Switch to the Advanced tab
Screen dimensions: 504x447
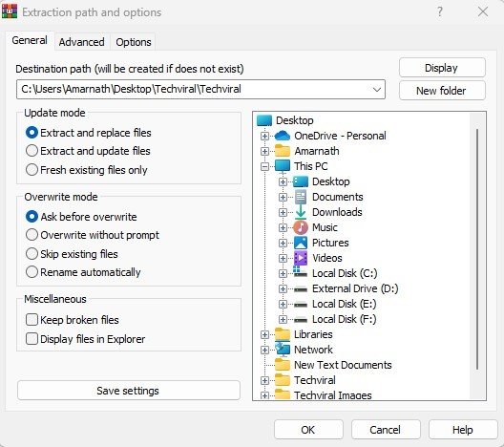(x=82, y=42)
